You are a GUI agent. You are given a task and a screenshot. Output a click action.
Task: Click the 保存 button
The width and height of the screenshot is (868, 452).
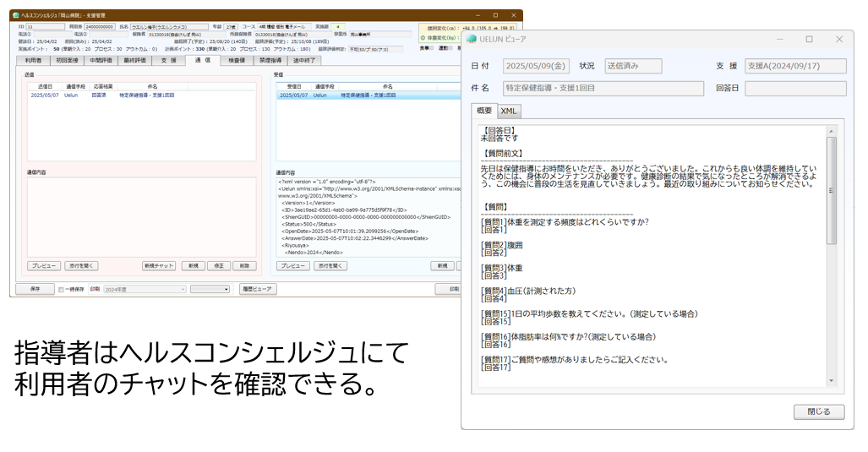pyautogui.click(x=34, y=289)
